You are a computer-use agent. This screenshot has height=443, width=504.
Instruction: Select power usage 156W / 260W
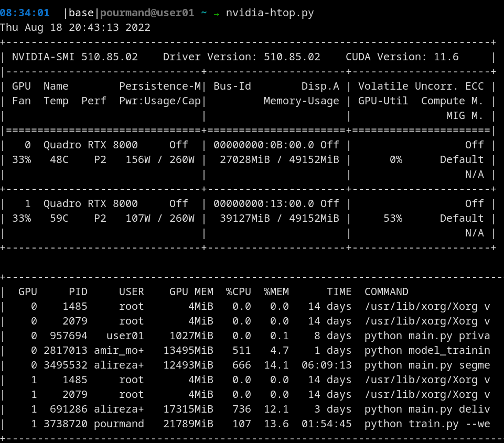pos(160,160)
